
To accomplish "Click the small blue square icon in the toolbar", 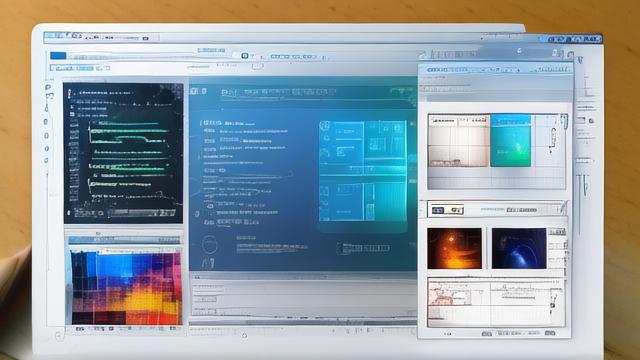I will click(244, 56).
